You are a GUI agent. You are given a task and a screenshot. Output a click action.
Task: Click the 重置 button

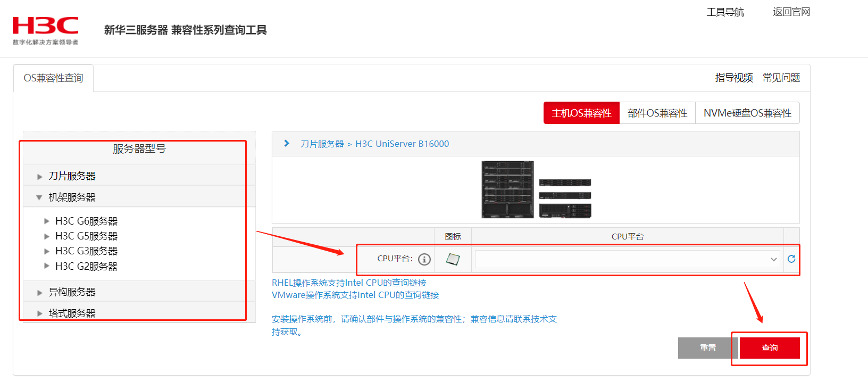[708, 348]
